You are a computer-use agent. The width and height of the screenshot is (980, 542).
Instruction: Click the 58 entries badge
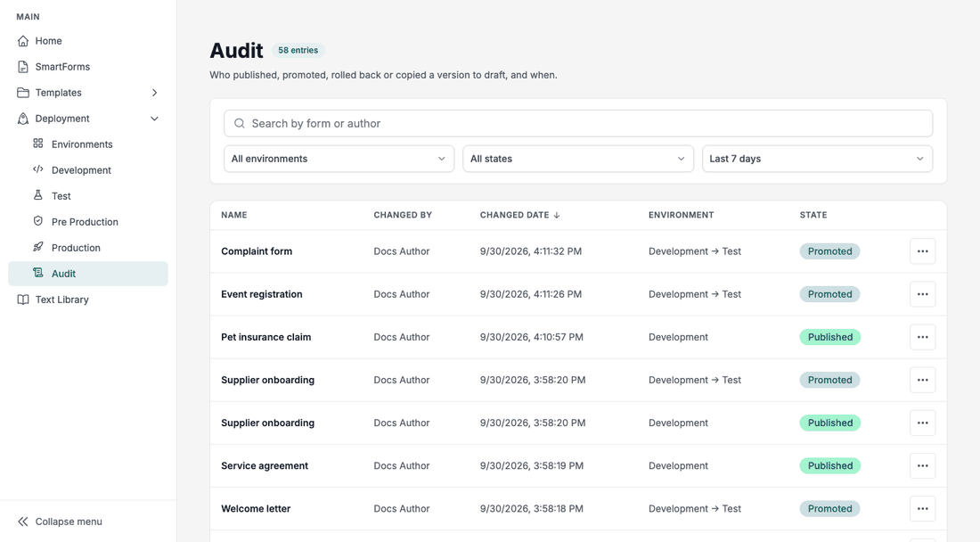(298, 50)
